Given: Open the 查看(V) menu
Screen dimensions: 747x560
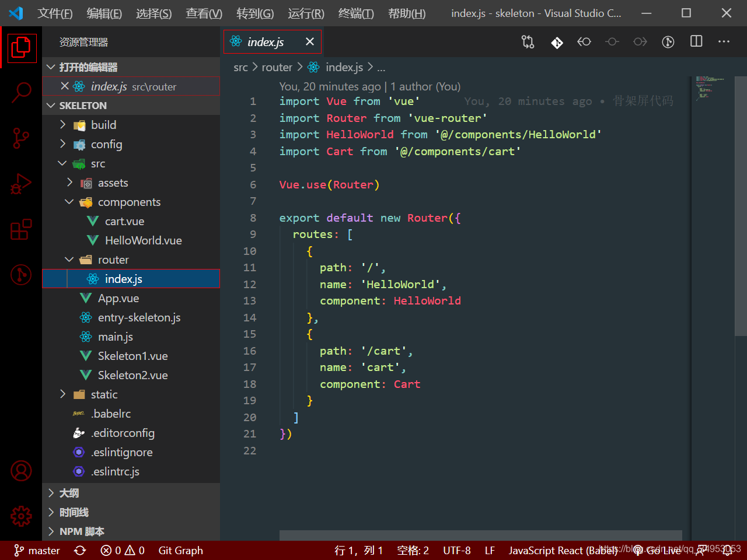Looking at the screenshot, I should 204,13.
